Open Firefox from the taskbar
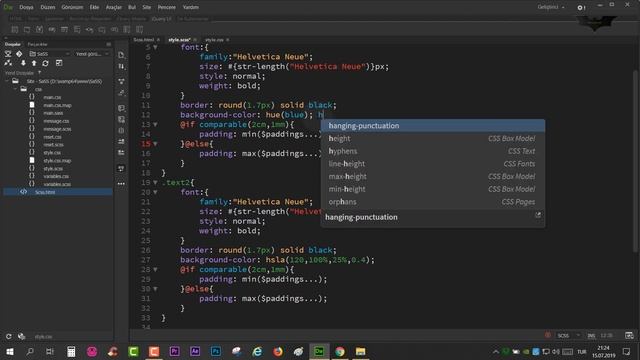 tap(278, 351)
